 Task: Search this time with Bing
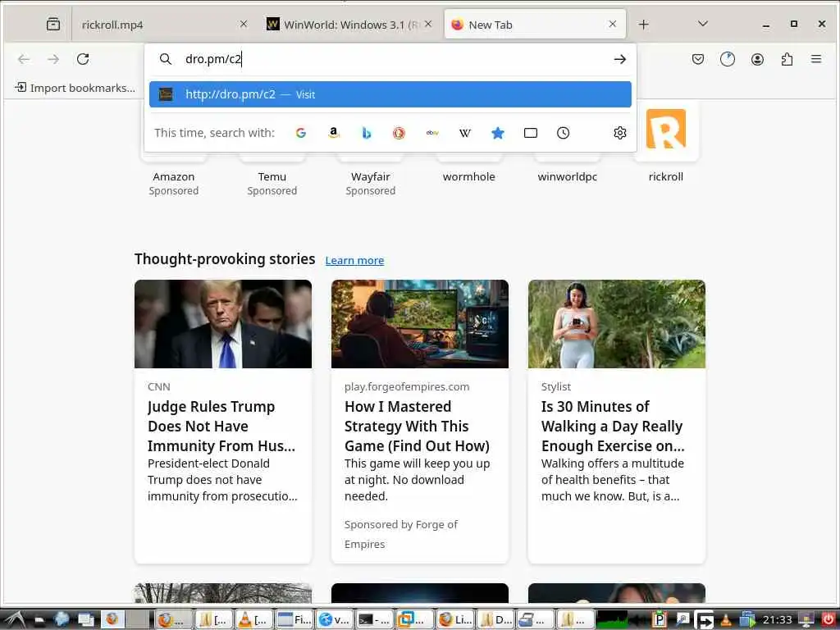[x=367, y=133]
